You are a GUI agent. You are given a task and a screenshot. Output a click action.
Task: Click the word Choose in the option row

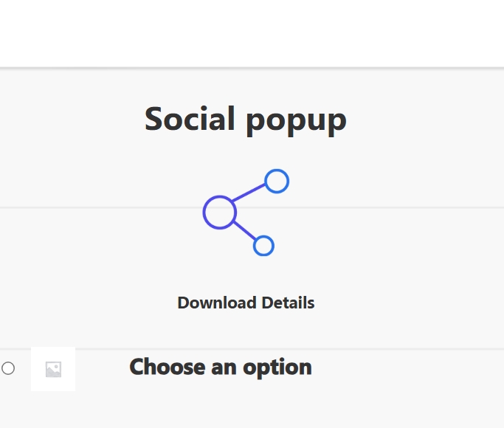168,367
